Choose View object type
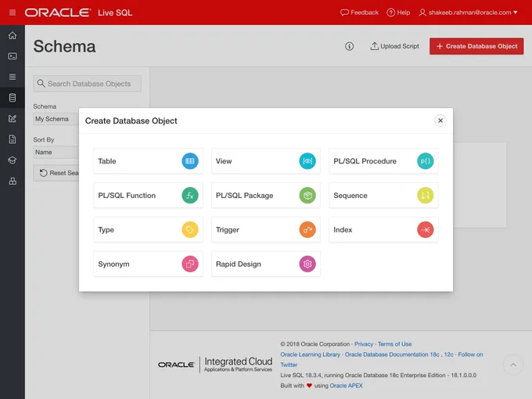 coord(266,161)
